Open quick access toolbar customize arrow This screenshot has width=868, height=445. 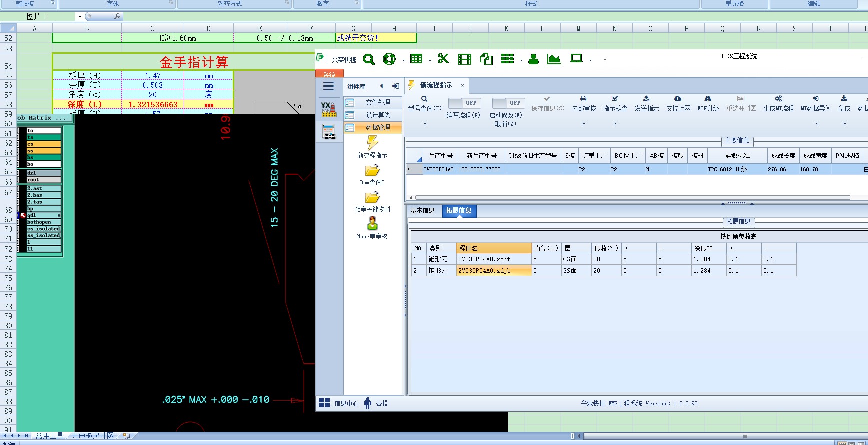click(605, 59)
